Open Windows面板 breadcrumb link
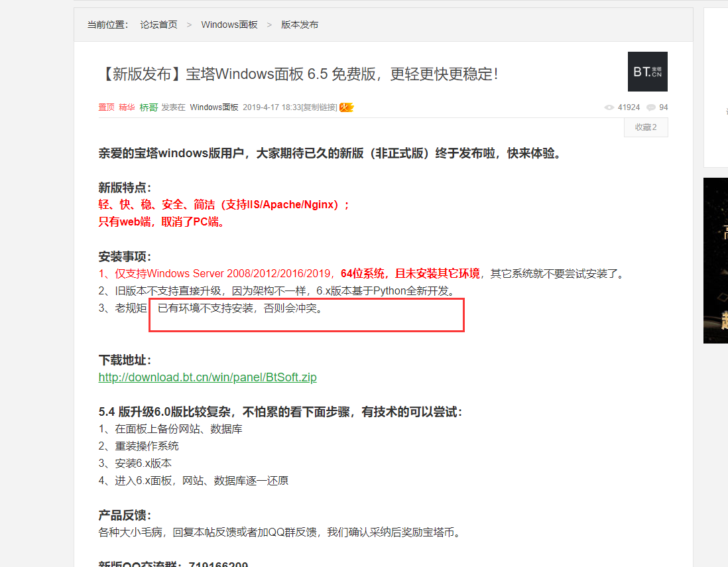This screenshot has height=567, width=728. pyautogui.click(x=229, y=25)
